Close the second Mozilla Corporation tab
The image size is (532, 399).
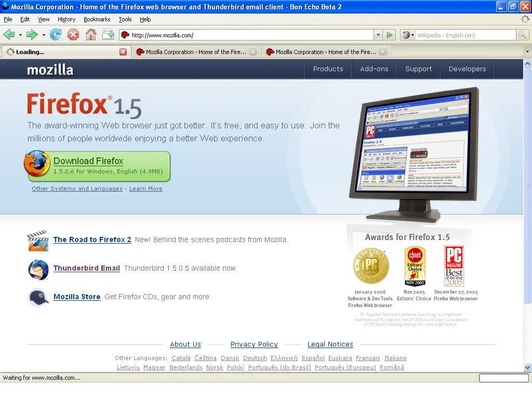click(x=253, y=52)
